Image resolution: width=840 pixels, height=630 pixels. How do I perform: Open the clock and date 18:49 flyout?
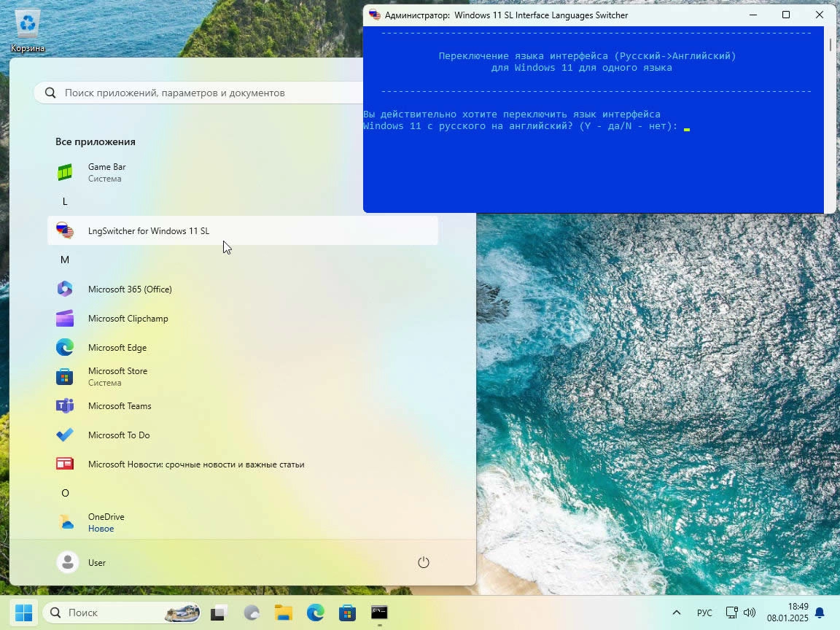coord(787,612)
